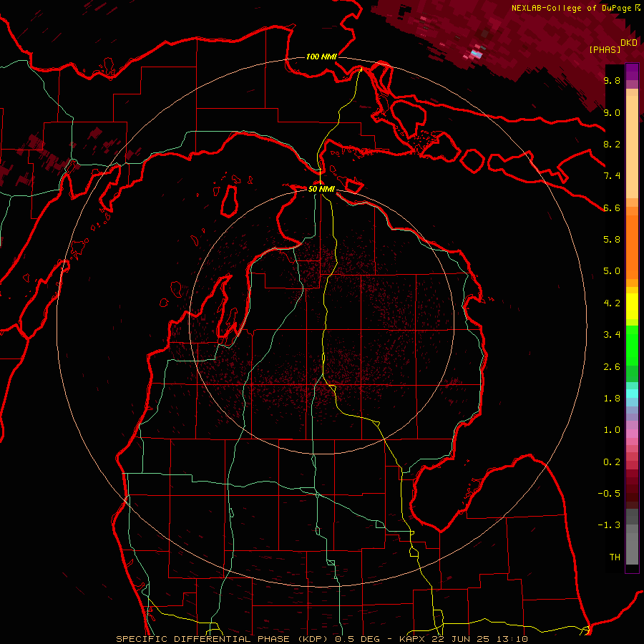The height and width of the screenshot is (644, 644).
Task: Click the orange segment of the color bar
Action: tap(632, 247)
